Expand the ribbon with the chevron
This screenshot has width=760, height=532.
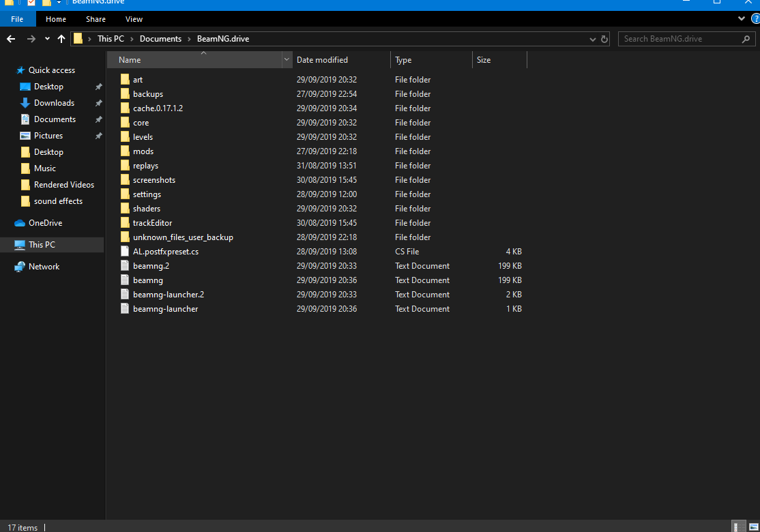point(741,19)
